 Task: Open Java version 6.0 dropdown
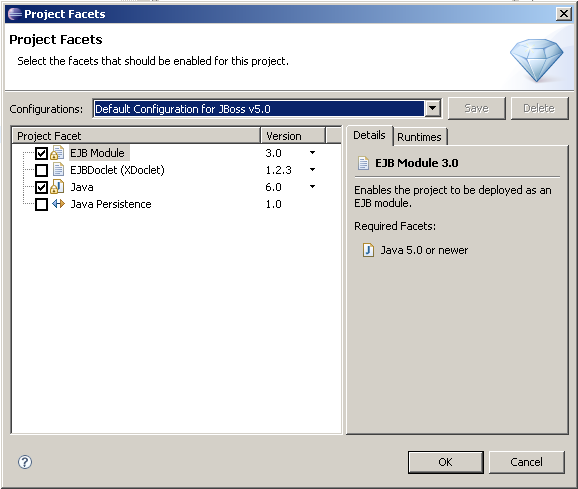[x=312, y=186]
